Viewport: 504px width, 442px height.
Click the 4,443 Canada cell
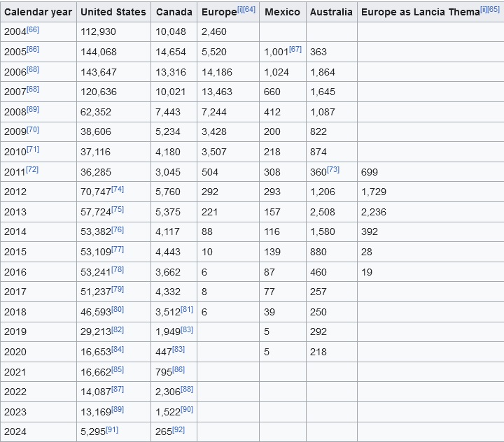[x=174, y=252]
